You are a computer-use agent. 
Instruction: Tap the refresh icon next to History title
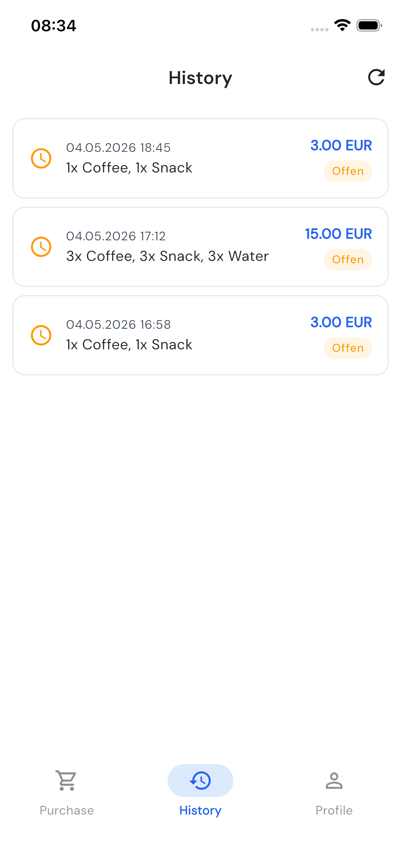point(376,77)
